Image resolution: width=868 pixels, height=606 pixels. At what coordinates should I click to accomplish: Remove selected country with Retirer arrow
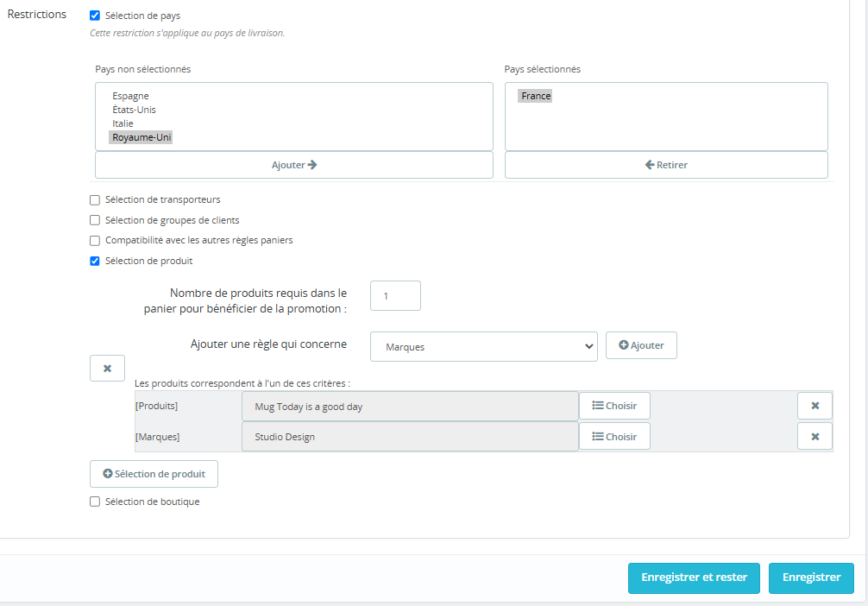pyautogui.click(x=665, y=165)
